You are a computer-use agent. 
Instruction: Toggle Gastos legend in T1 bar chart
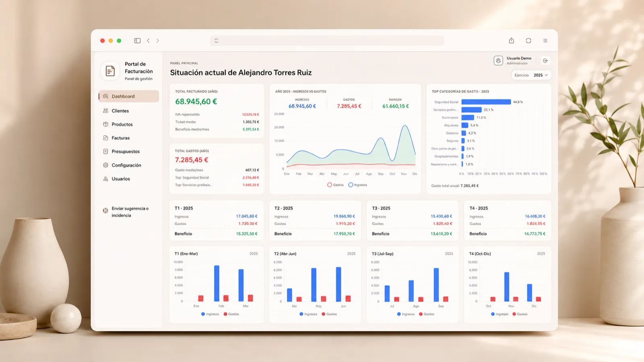tap(231, 314)
